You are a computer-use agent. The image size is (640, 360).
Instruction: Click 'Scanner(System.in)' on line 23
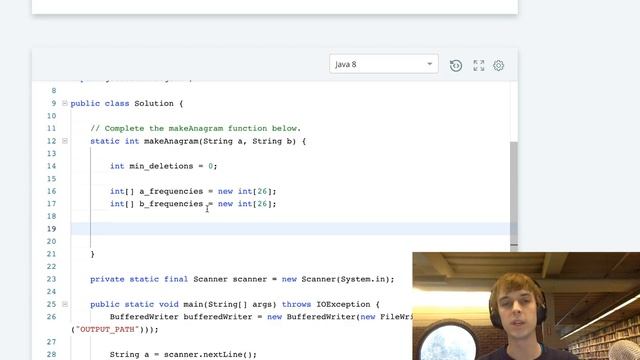pyautogui.click(x=346, y=279)
